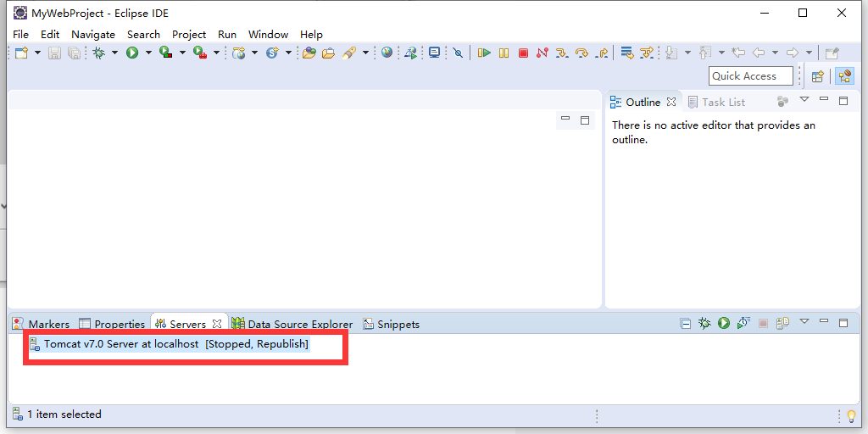Select the Java EE perspective button
The image size is (868, 434).
pyautogui.click(x=844, y=76)
